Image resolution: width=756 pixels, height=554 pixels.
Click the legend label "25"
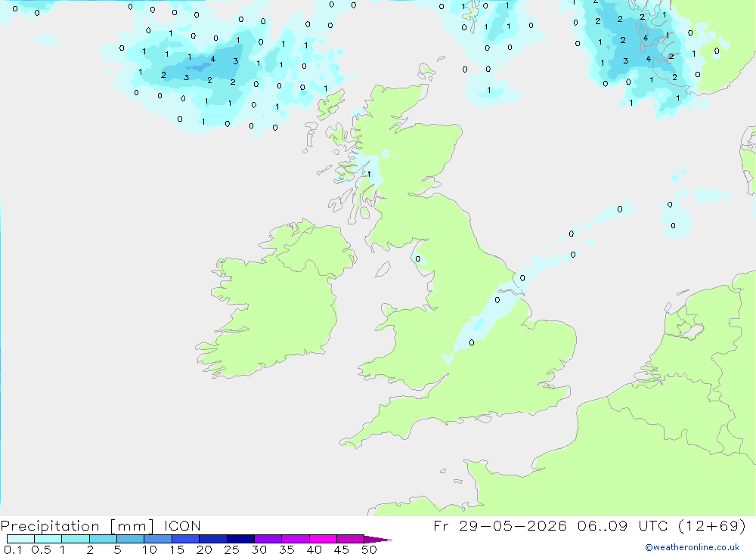coord(231,549)
